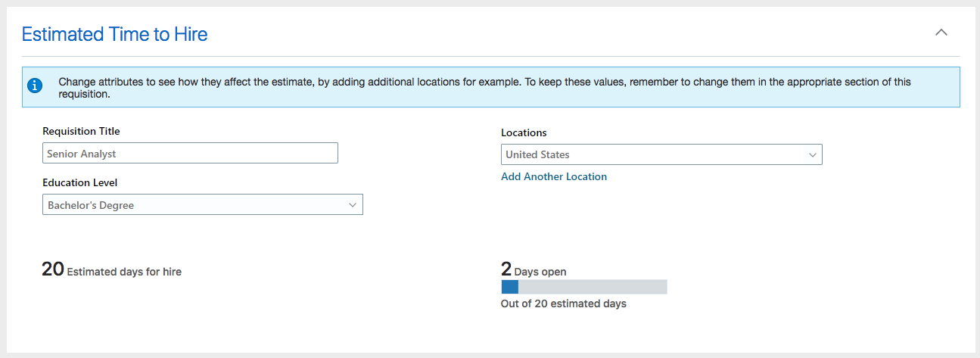Viewport: 980px width, 358px height.
Task: Click the blue info icon in banner
Action: coord(35,87)
